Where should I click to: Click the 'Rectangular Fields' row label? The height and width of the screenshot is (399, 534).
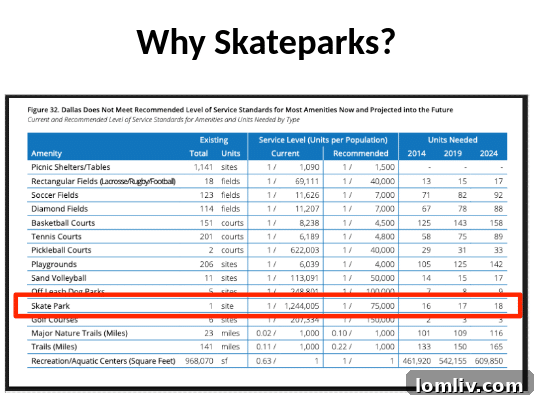click(103, 181)
